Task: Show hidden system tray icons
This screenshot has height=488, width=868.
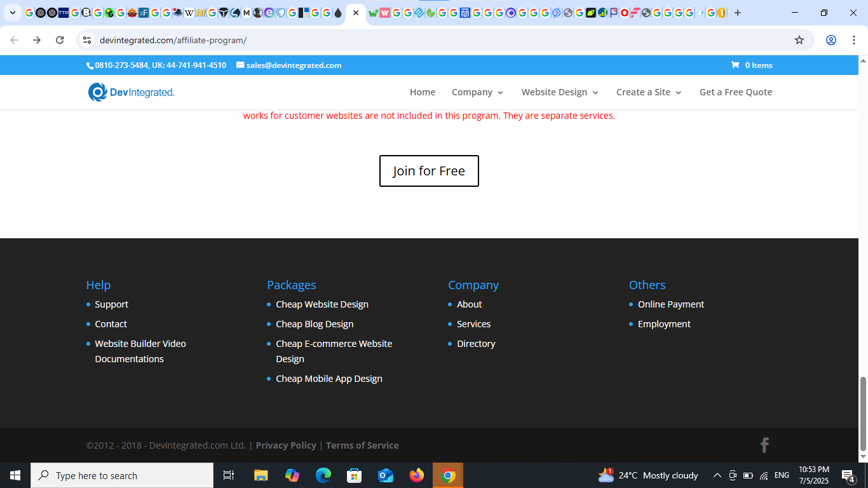Action: pyautogui.click(x=717, y=475)
